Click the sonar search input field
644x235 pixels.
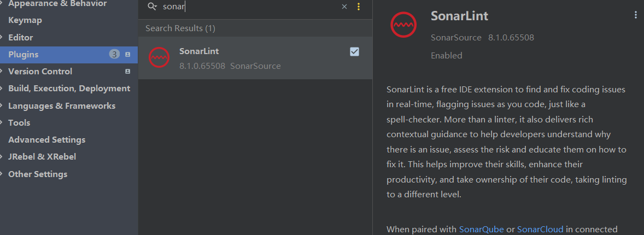(x=250, y=7)
